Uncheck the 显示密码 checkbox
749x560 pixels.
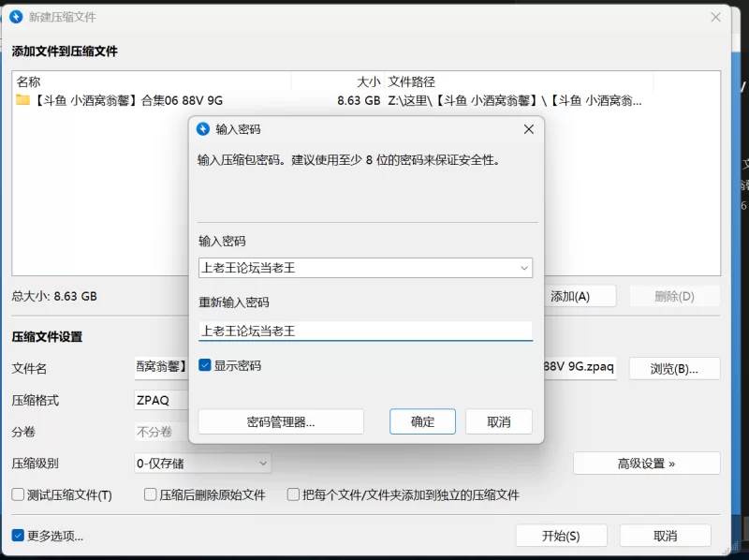tap(205, 365)
